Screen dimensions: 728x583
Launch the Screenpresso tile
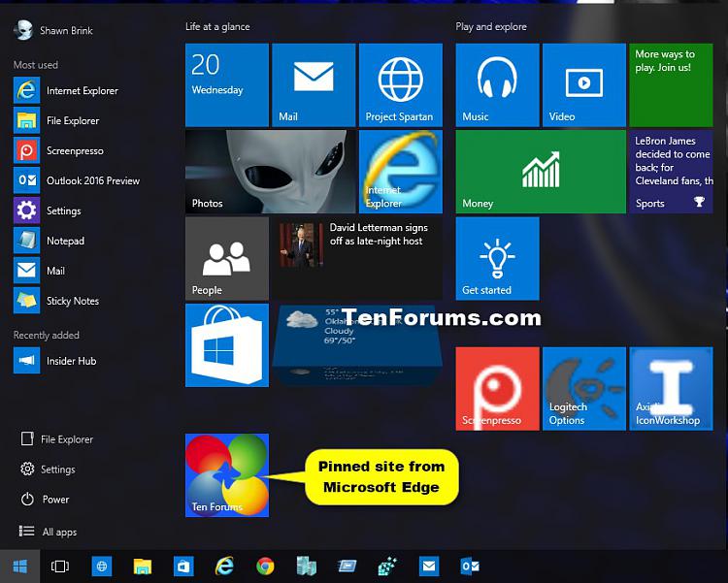(x=497, y=388)
